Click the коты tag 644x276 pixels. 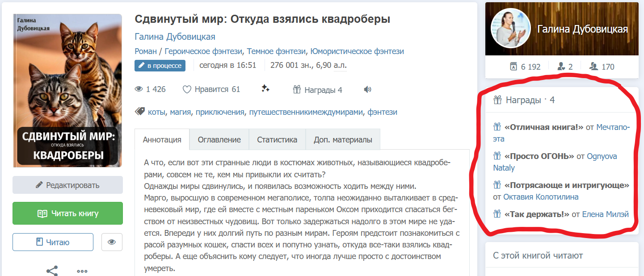(x=156, y=112)
